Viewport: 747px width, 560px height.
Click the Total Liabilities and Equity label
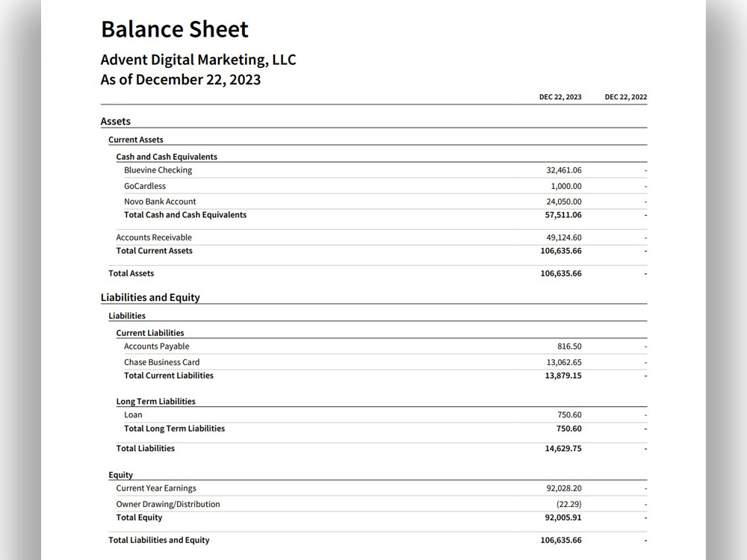[x=158, y=540]
